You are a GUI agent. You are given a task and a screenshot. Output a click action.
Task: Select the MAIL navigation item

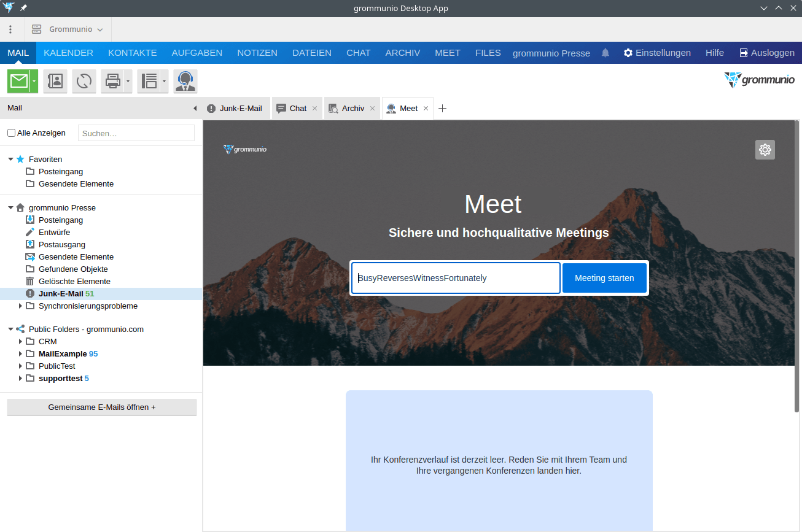tap(18, 53)
